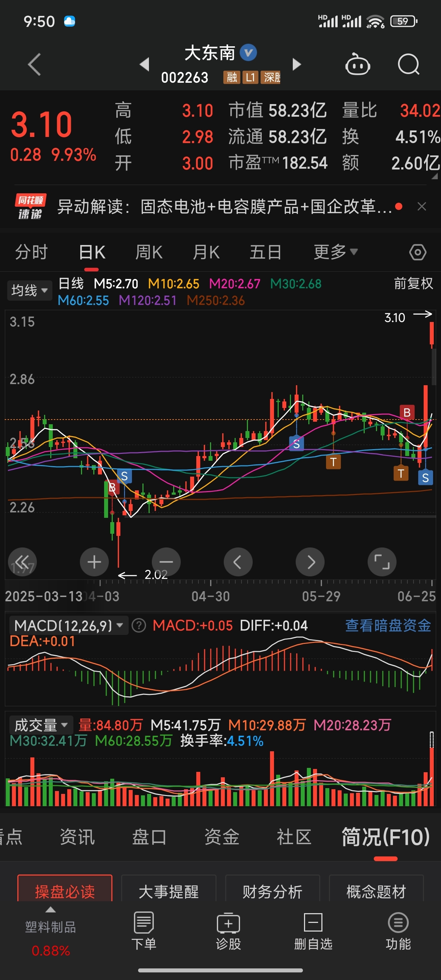Tap the S marker below May peak
Screen dimensions: 441x980
(296, 444)
